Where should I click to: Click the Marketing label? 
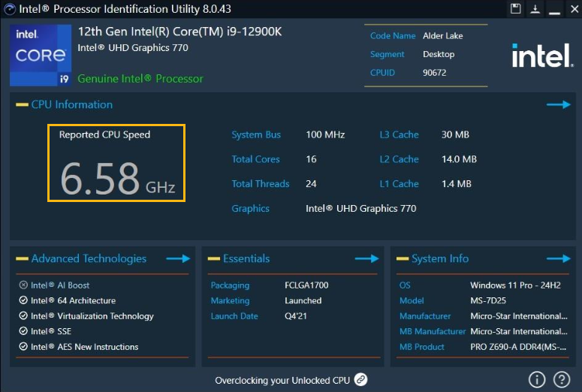coord(230,300)
